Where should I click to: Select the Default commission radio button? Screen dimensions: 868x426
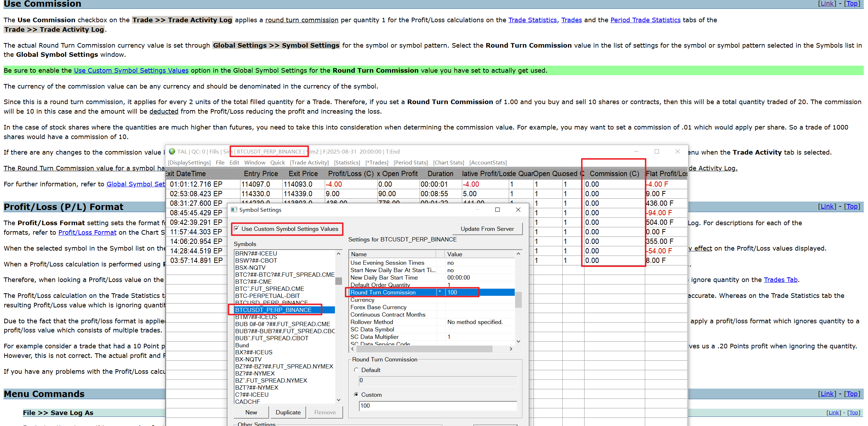356,370
